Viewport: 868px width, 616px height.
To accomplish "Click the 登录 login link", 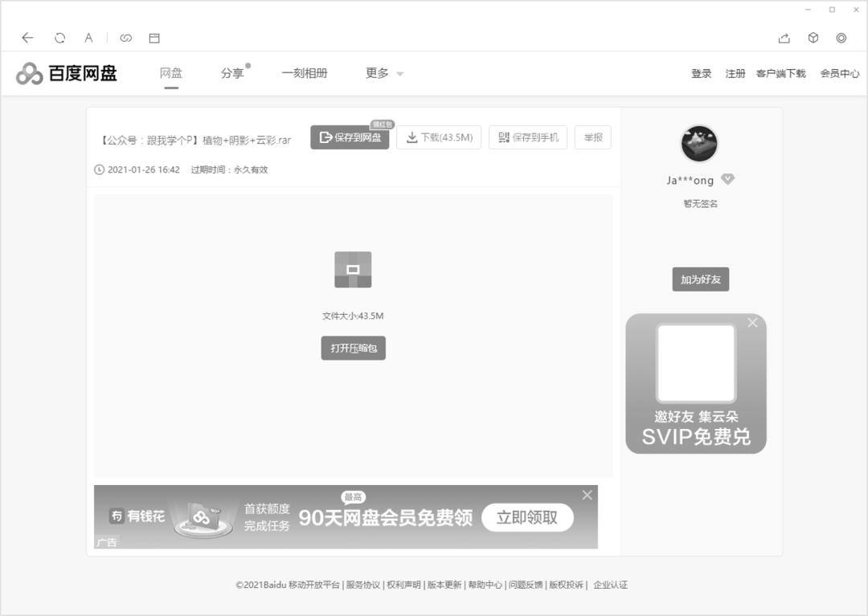I will pyautogui.click(x=701, y=73).
